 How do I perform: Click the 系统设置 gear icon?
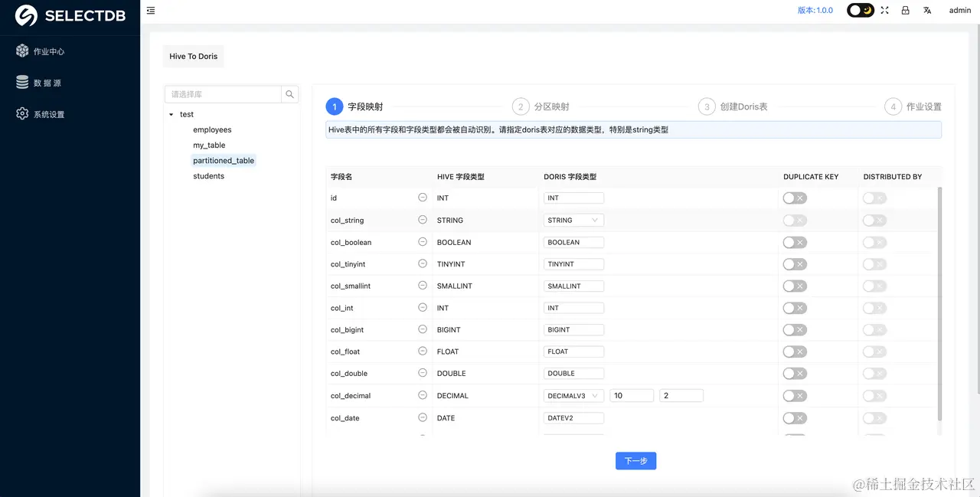(22, 113)
